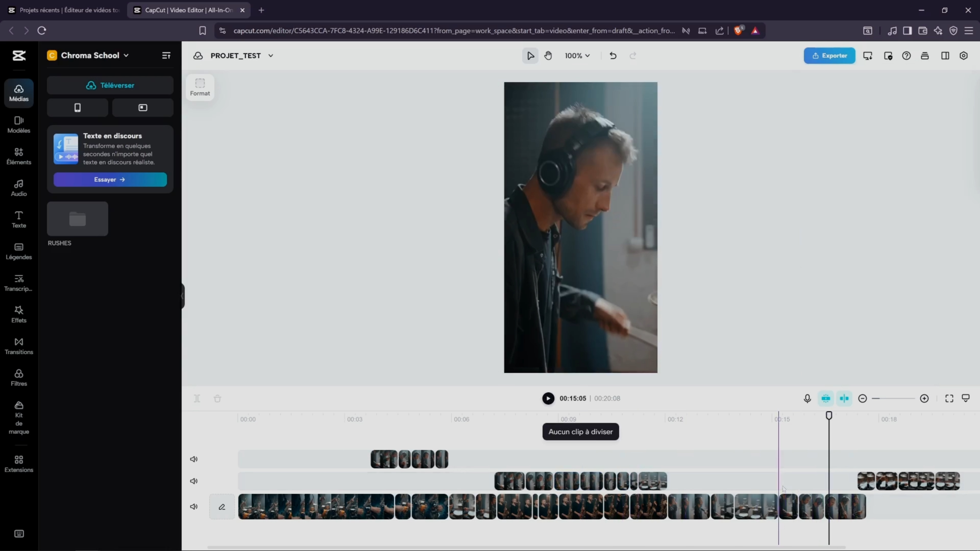Click the Téléverser upload button
Image resolution: width=980 pixels, height=551 pixels.
(110, 85)
